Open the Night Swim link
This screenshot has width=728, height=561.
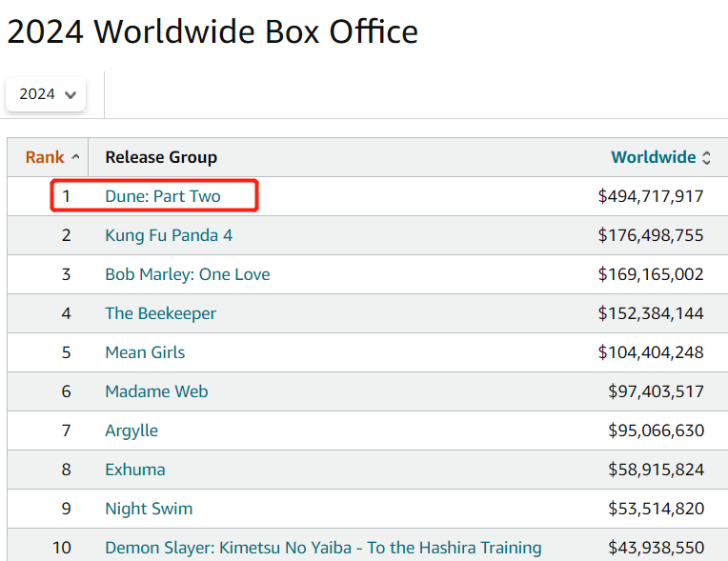[149, 509]
